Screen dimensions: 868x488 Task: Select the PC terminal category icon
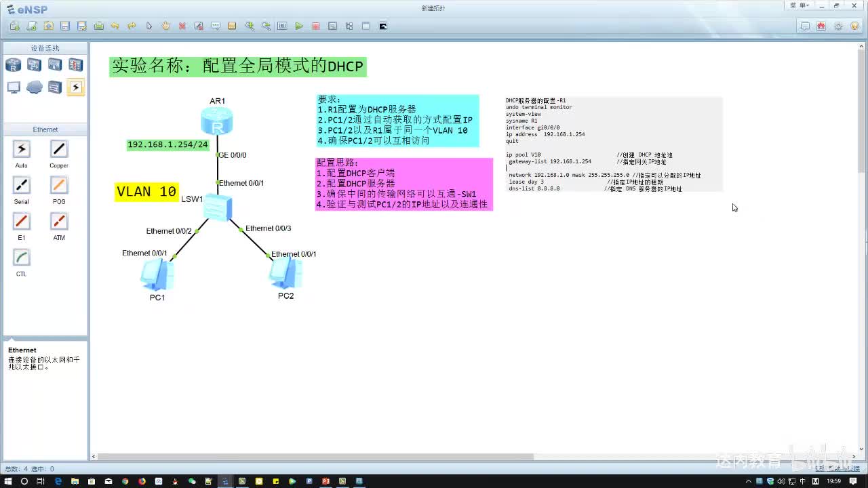(x=14, y=87)
